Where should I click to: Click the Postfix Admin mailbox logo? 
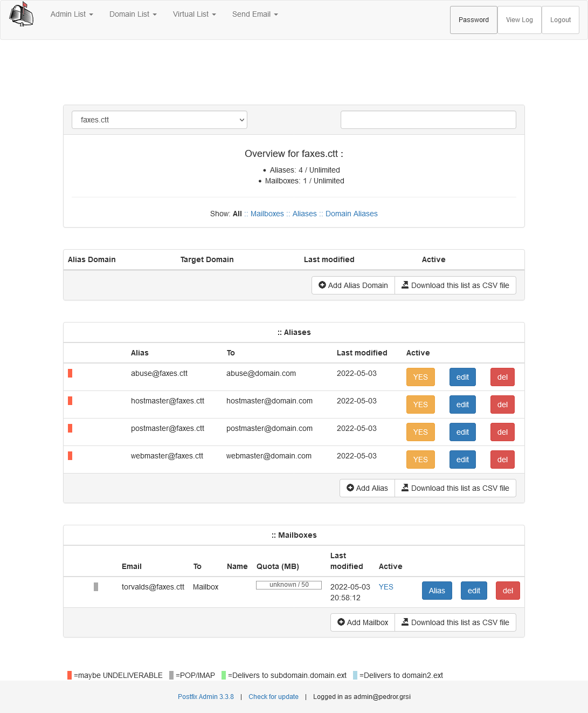[x=22, y=15]
